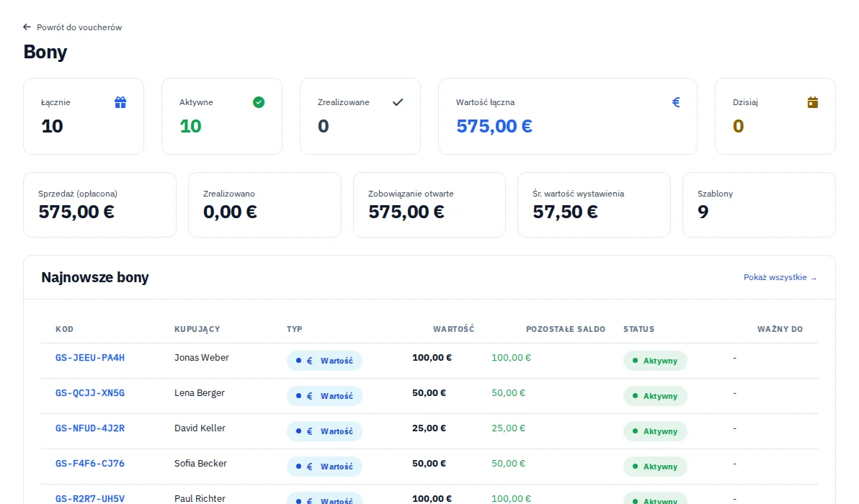Click buyer name David Keller
Screen dimensions: 859x504
[200, 428]
